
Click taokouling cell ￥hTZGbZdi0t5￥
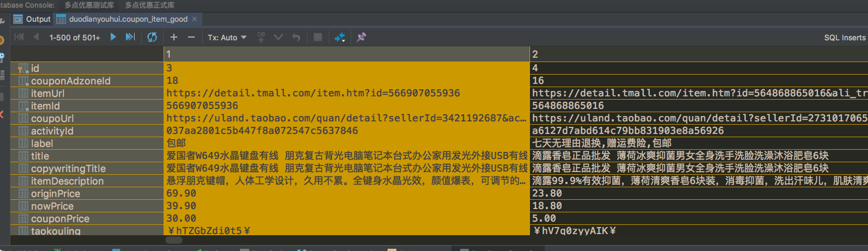[347, 230]
